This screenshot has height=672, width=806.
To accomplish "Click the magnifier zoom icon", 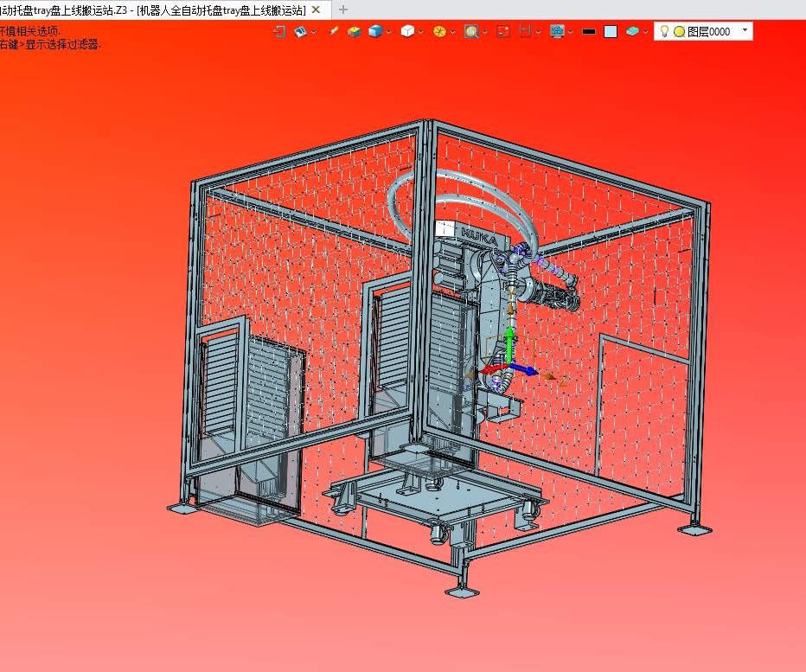I will pyautogui.click(x=471, y=32).
